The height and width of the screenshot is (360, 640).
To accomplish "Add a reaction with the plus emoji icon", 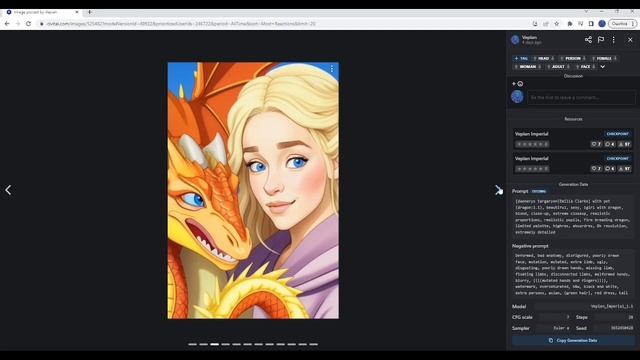I will (x=518, y=84).
